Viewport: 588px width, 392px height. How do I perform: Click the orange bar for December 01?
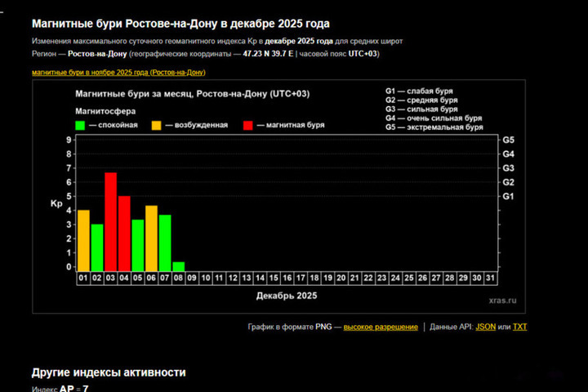pos(83,239)
